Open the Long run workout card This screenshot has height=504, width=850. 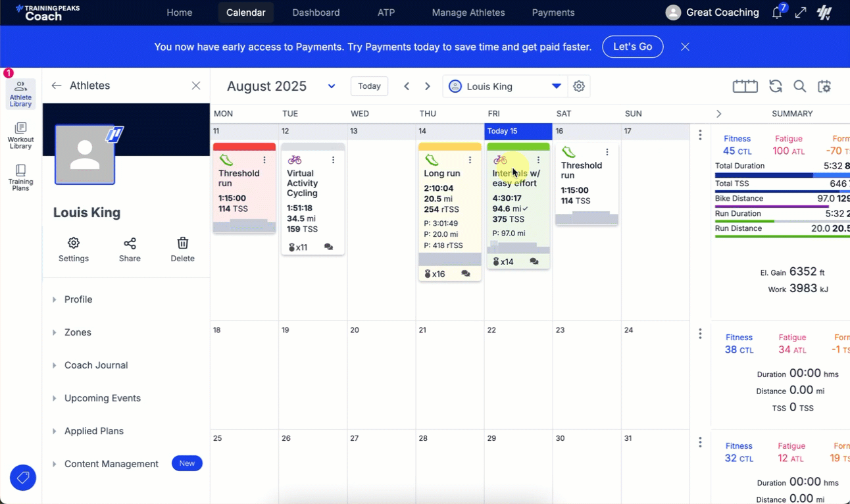(x=442, y=174)
